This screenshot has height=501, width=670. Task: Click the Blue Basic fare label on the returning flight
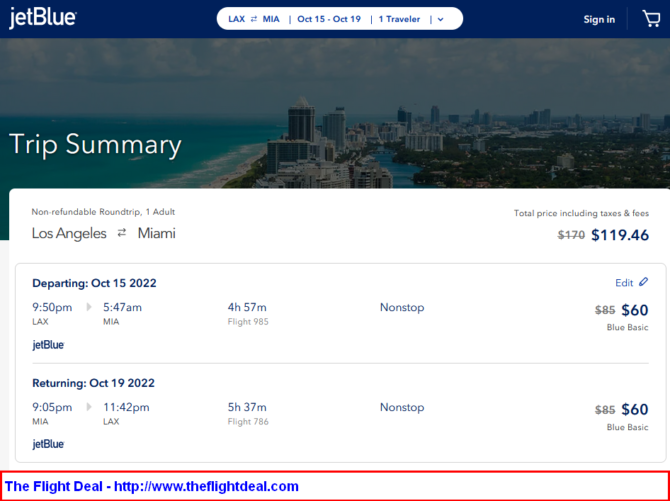tap(627, 427)
